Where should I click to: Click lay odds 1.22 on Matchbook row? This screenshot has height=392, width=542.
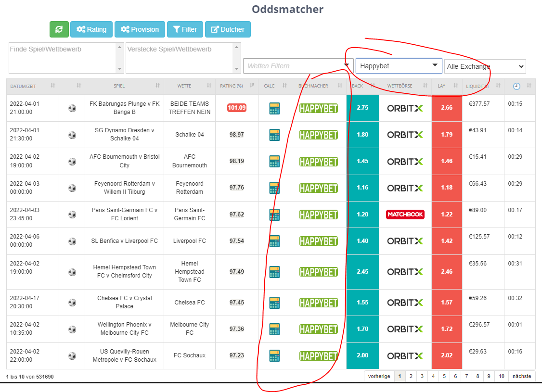[447, 214]
